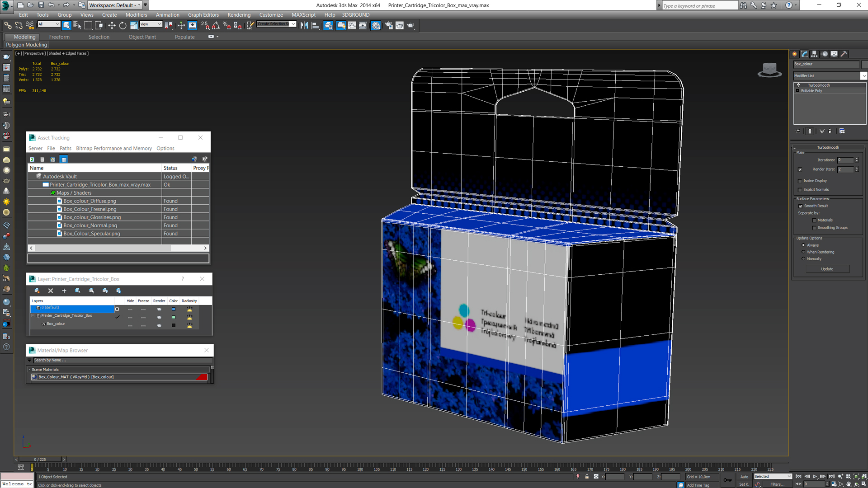Choose the Select and Rotate tool
The image size is (868, 488).
123,26
